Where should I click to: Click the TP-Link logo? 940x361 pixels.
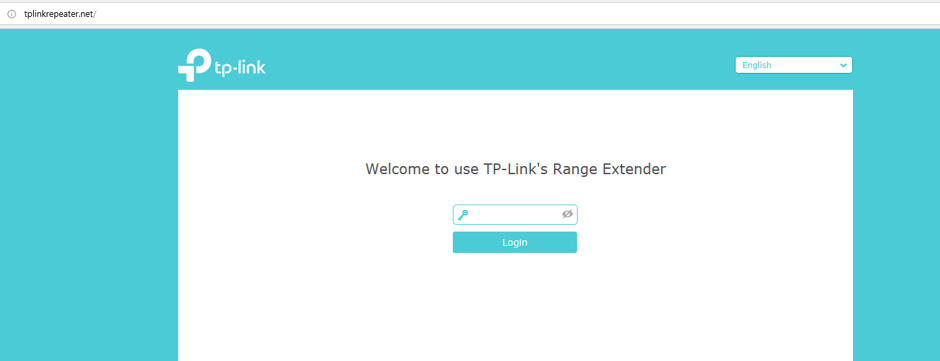pos(221,66)
